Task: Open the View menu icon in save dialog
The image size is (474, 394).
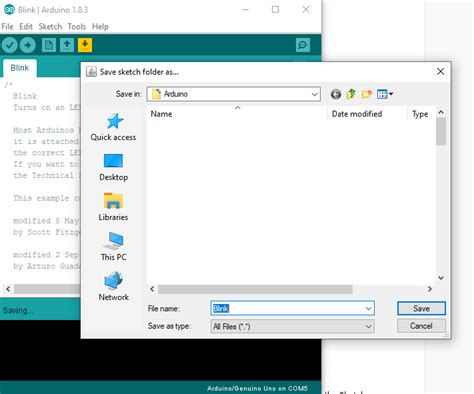Action: pos(385,94)
